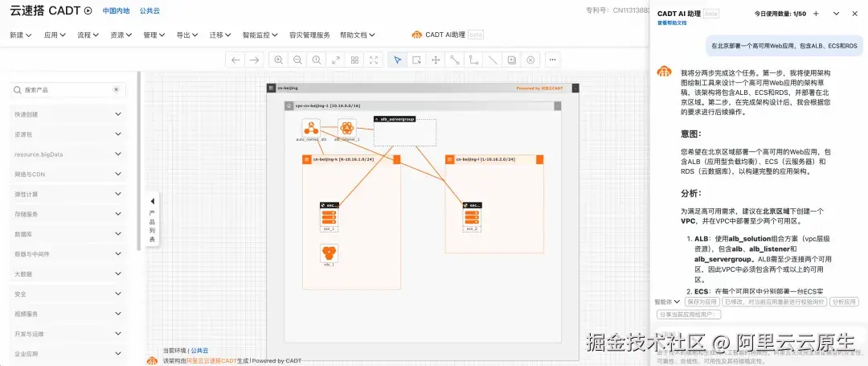The image size is (868, 366).
Task: Switch to the 中国内地 region link
Action: pyautogui.click(x=117, y=10)
